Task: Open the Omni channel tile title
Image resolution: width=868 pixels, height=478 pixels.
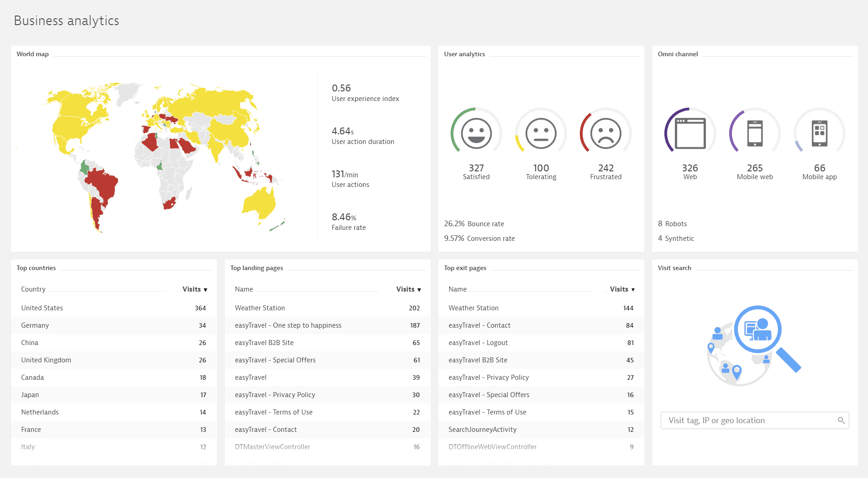Action: pos(678,54)
